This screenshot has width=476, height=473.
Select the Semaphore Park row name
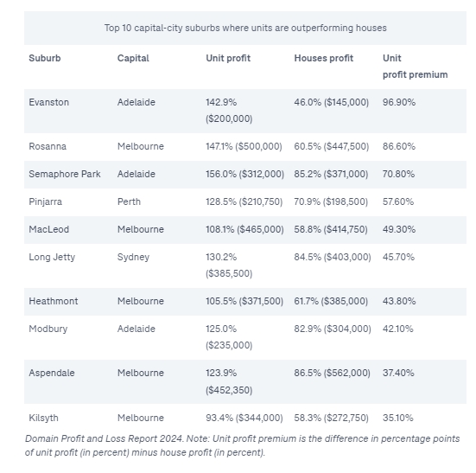64,174
